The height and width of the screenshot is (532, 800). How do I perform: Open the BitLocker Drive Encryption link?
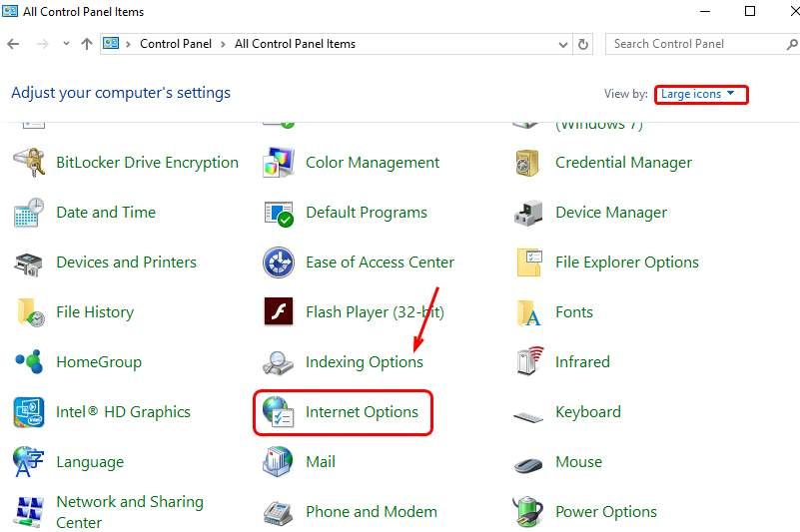point(147,163)
